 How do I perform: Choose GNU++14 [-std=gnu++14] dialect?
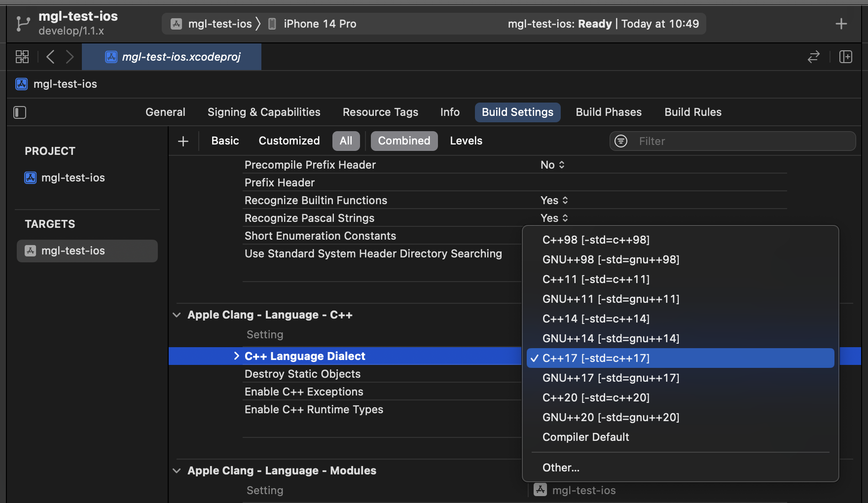(681, 338)
